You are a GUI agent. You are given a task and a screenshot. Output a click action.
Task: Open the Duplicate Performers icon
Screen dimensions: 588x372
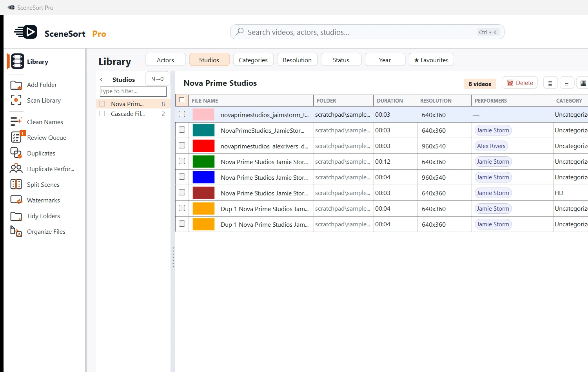click(x=16, y=169)
